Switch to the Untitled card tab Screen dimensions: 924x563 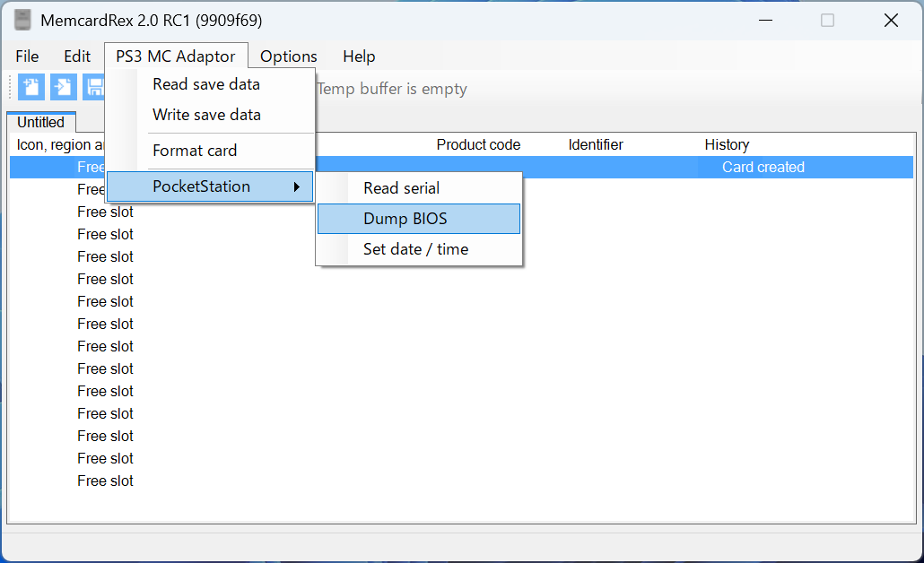point(41,123)
